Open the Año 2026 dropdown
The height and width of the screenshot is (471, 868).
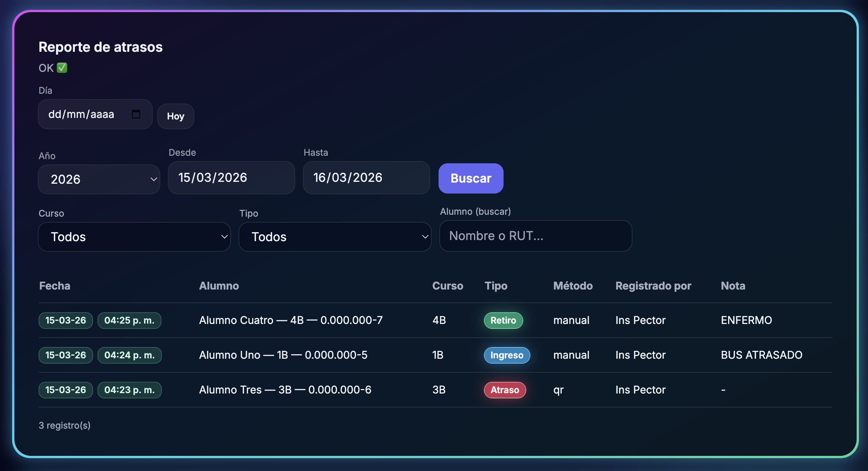pyautogui.click(x=99, y=179)
